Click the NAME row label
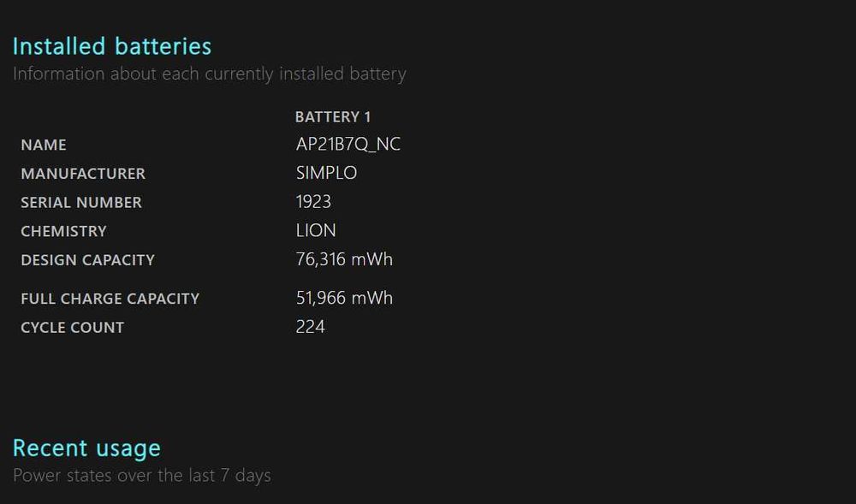This screenshot has height=504, width=856. coord(44,145)
